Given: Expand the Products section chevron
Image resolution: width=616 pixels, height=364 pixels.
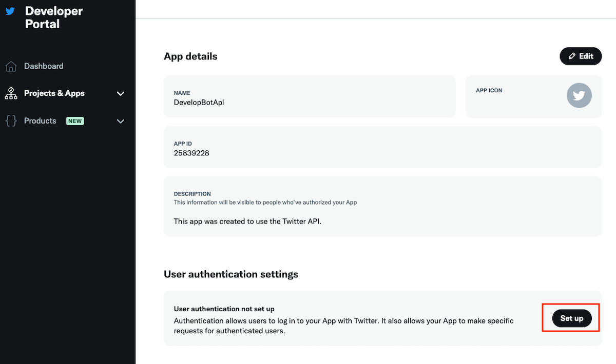Looking at the screenshot, I should [x=120, y=121].
